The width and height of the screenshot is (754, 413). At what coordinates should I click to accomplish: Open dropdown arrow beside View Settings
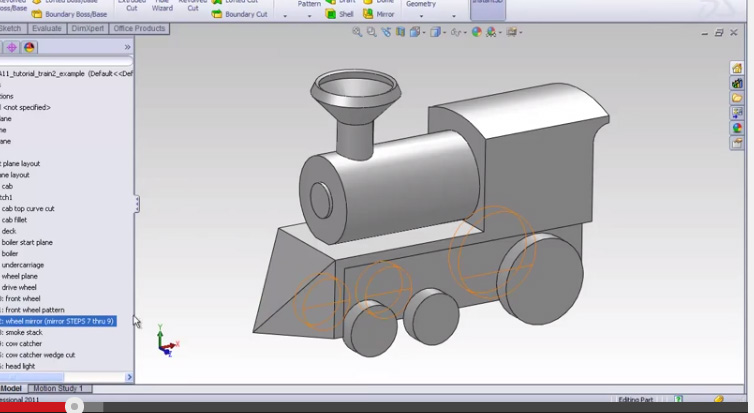[520, 33]
